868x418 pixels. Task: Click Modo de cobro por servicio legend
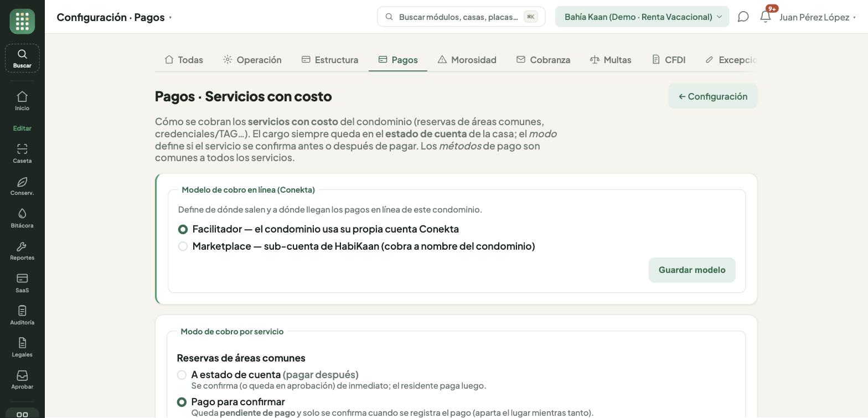tap(232, 332)
